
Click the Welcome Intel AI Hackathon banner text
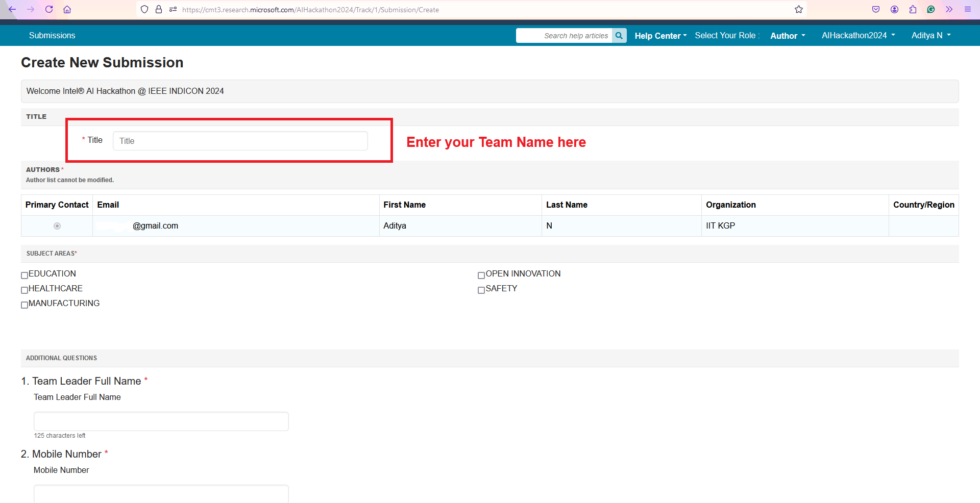[x=125, y=91]
